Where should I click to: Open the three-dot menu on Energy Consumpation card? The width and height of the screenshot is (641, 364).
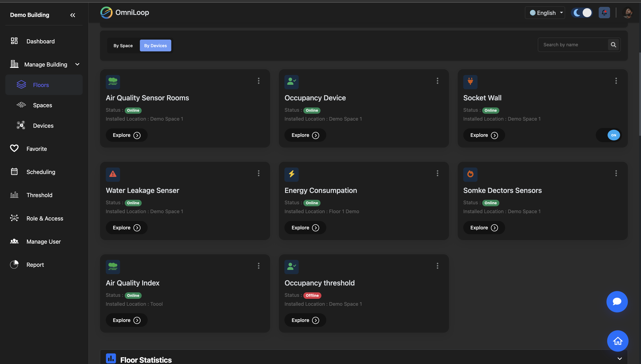[x=437, y=173]
